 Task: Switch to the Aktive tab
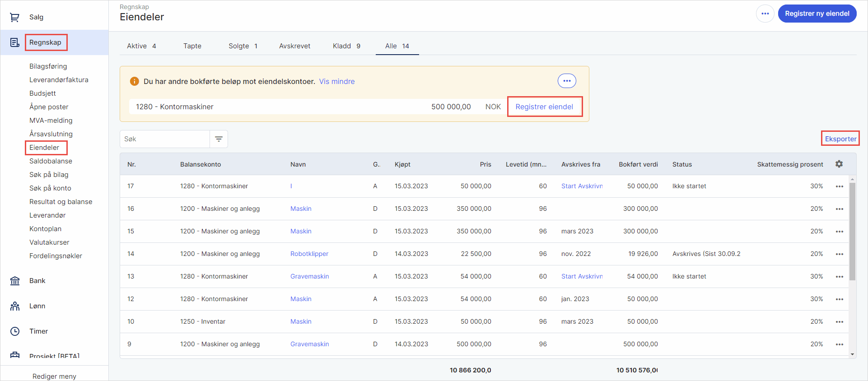(141, 46)
